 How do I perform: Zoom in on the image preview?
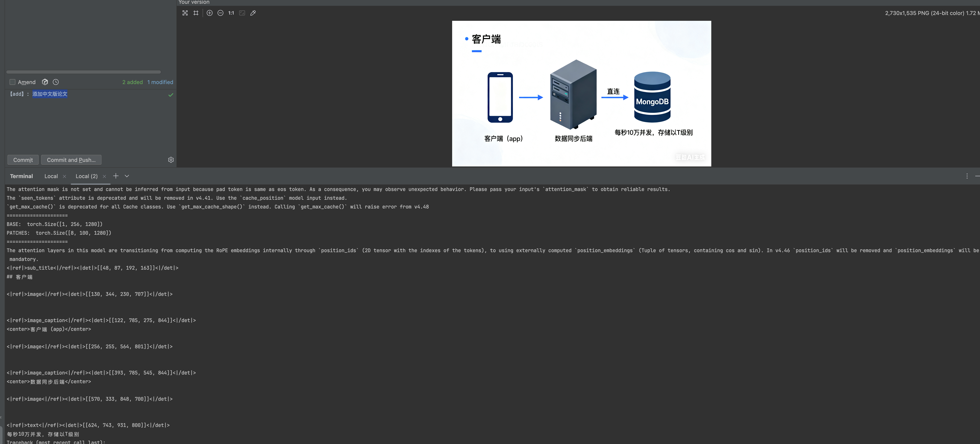[x=210, y=13]
